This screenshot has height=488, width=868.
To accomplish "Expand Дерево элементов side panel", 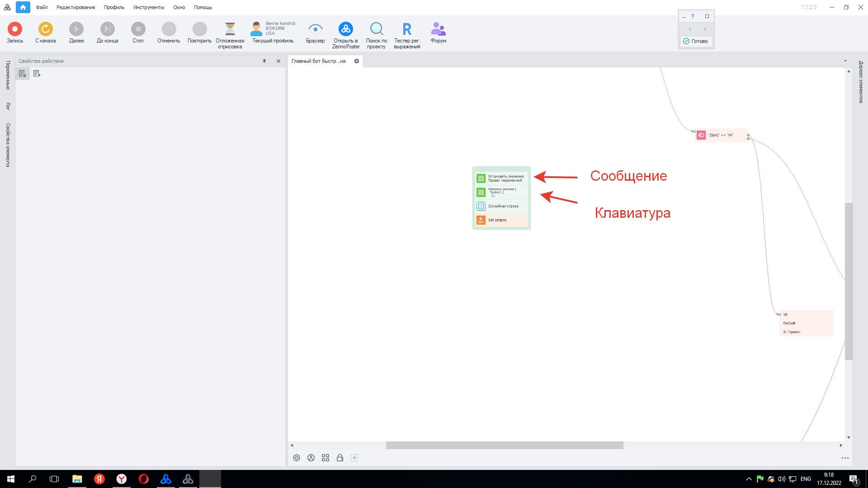I will pyautogui.click(x=861, y=82).
